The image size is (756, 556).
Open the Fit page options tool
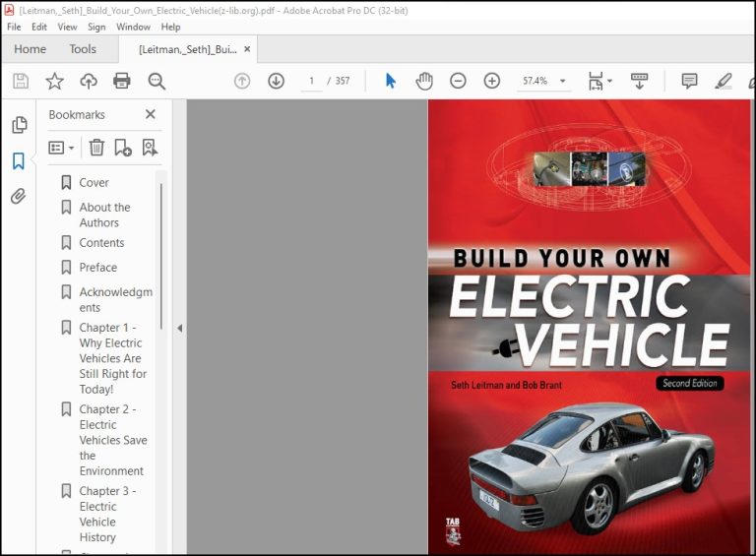point(596,81)
